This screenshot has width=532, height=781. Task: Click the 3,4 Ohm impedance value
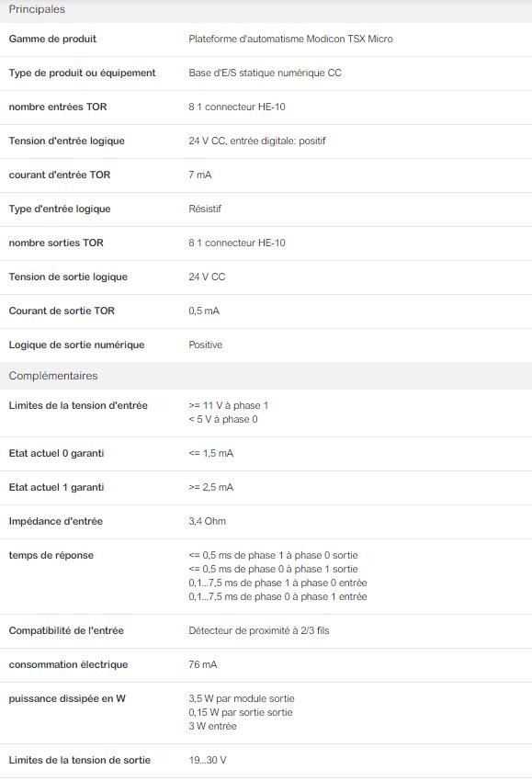(207, 521)
